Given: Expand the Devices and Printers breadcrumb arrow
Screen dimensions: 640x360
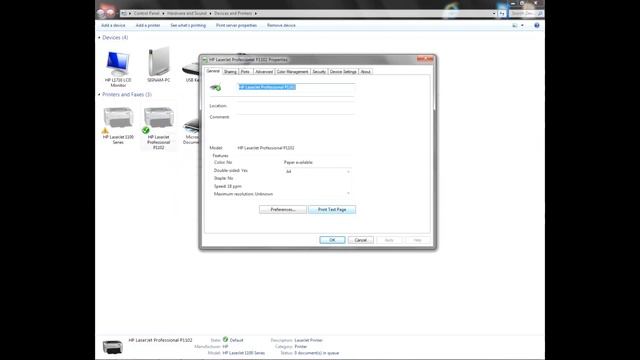Looking at the screenshot, I should (256, 13).
